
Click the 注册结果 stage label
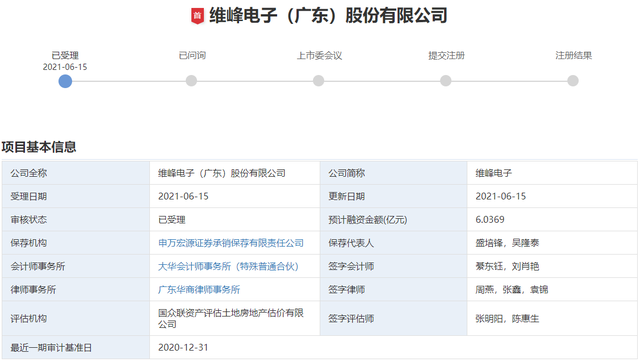click(x=573, y=55)
